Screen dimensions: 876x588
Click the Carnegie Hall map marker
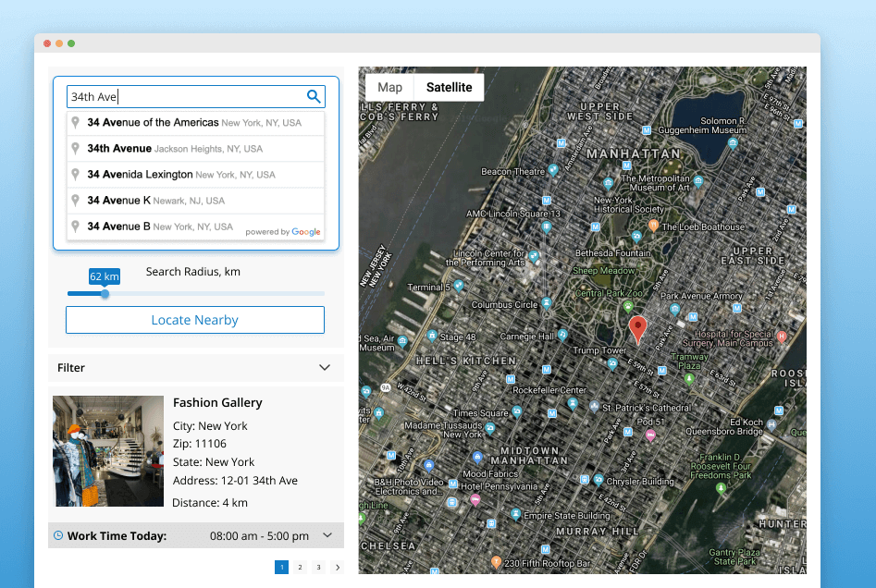(x=562, y=335)
